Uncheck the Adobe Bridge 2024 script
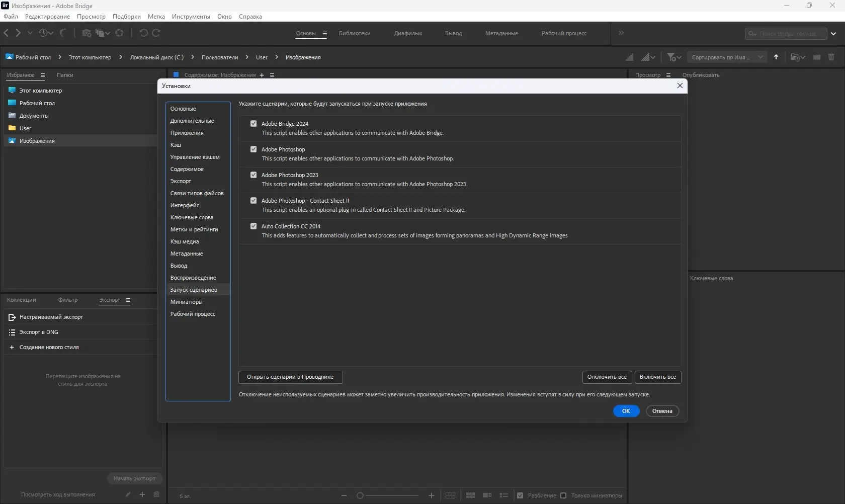 point(253,124)
